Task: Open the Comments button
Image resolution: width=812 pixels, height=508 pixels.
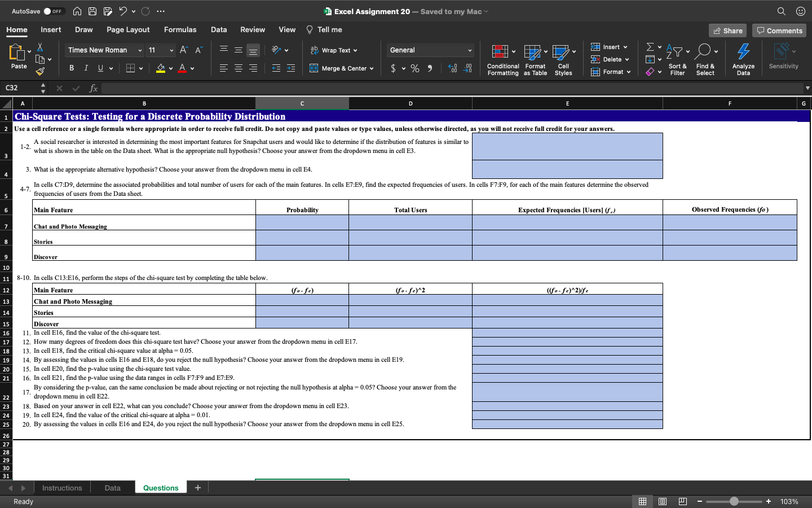Action: [x=779, y=30]
